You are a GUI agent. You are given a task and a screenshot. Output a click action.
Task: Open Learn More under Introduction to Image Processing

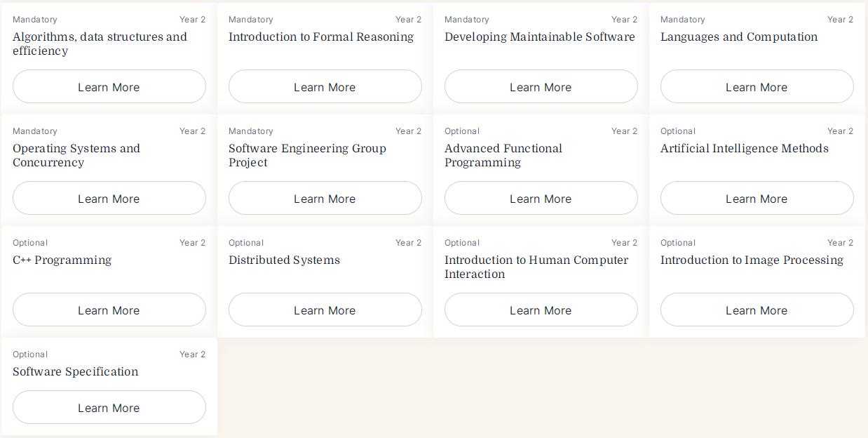(x=757, y=310)
